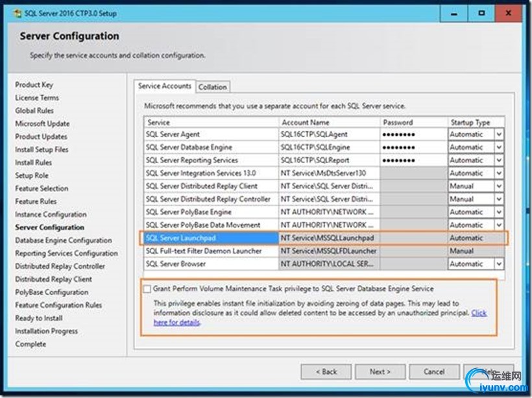Go back with the Back button
532x398 pixels.
pyautogui.click(x=326, y=371)
